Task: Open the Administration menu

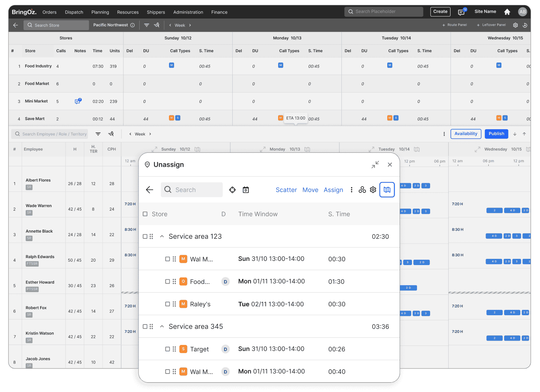Action: 188,12
